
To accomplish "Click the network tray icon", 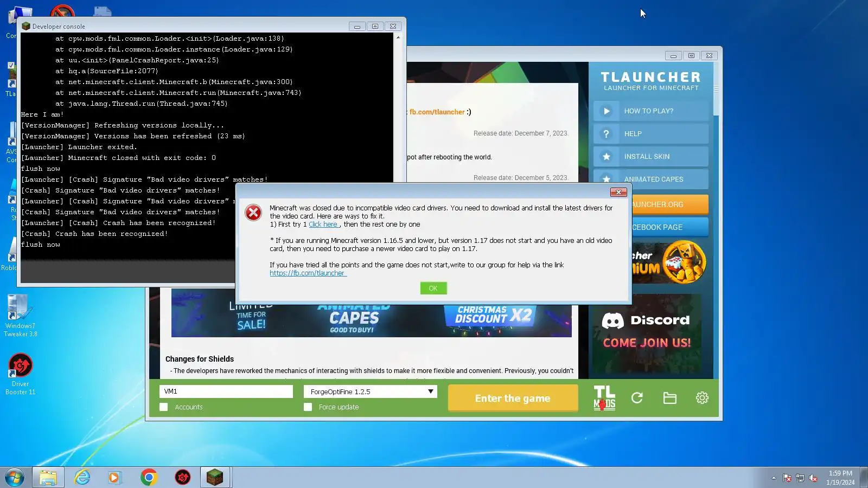I will [x=800, y=478].
